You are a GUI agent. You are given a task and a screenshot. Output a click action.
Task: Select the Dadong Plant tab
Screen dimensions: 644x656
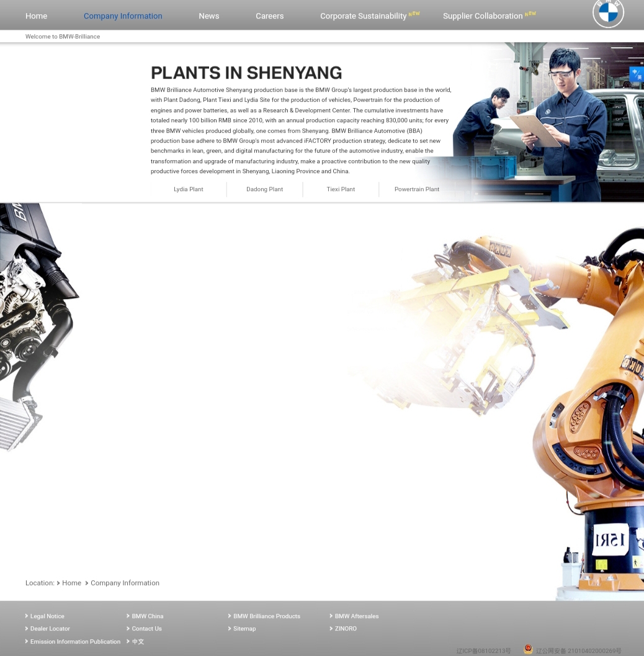pos(265,189)
